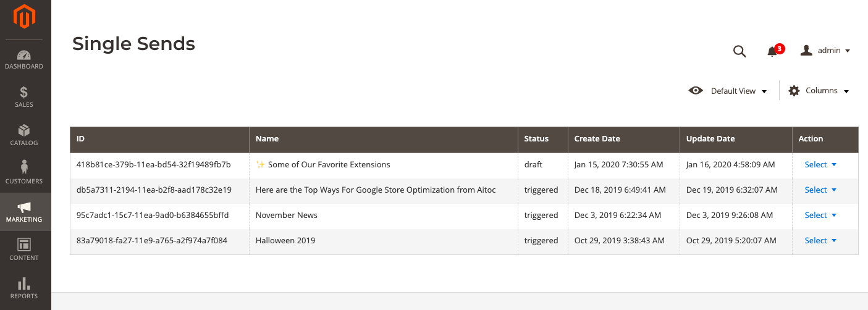Open Select action for November News
Viewport: 868px width, 310px height.
click(x=820, y=215)
